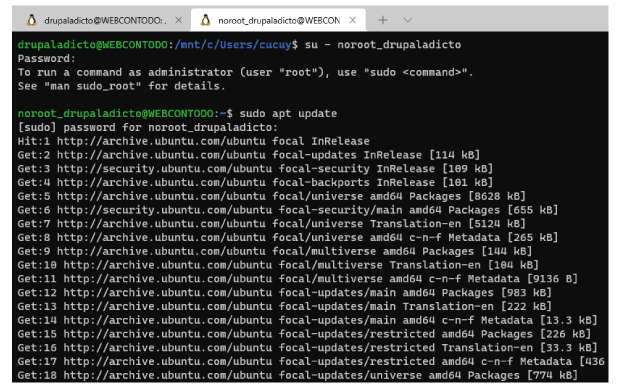
Task: Click the 'Get:2' focal-updates InRelease line
Action: pyautogui.click(x=249, y=155)
